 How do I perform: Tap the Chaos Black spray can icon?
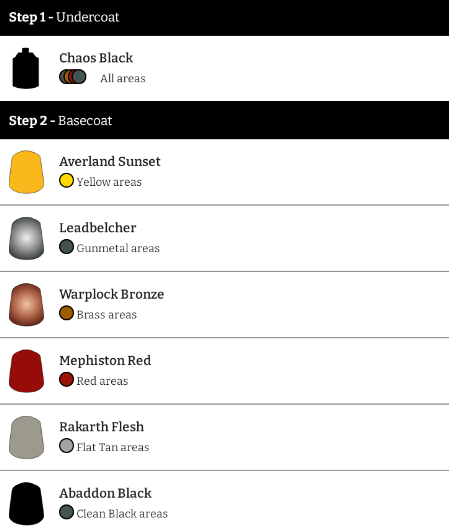26,68
